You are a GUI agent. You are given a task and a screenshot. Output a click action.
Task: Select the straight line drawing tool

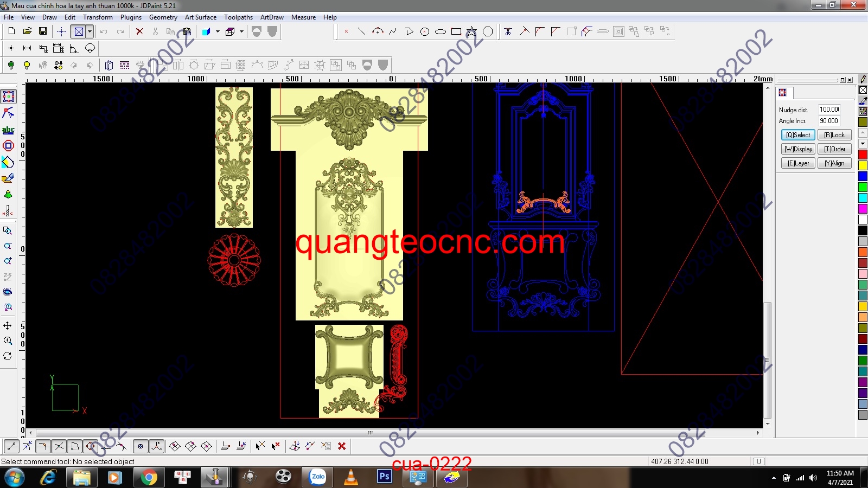[x=361, y=31]
